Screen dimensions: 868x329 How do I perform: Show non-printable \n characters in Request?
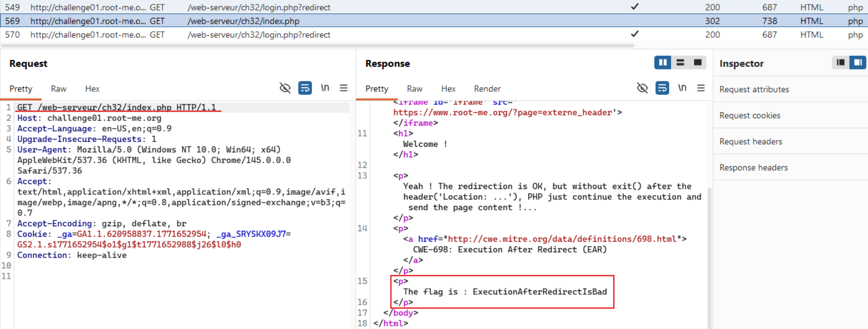point(325,88)
